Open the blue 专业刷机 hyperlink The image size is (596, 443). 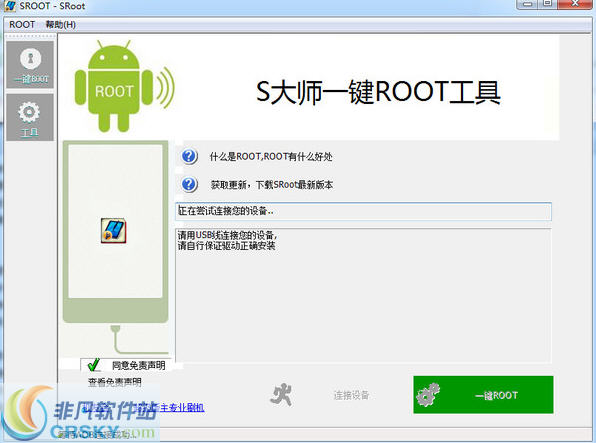pyautogui.click(x=182, y=408)
